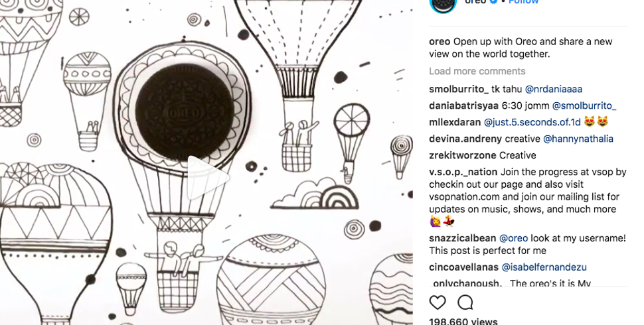View zrekitworzone's profile

[463, 155]
